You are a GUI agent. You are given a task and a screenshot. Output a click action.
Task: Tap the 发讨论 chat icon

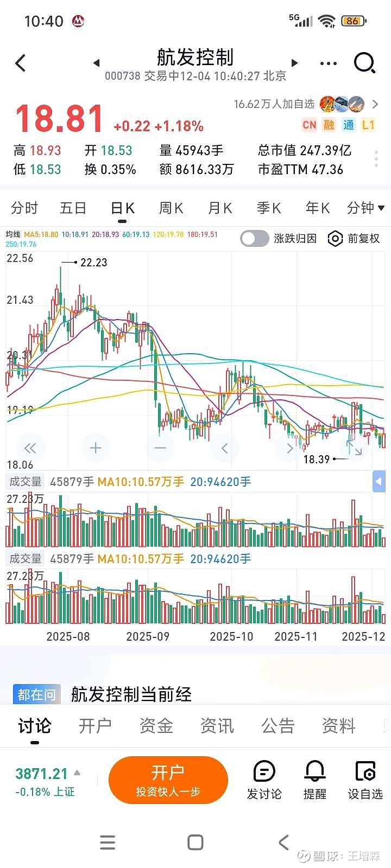point(264,780)
